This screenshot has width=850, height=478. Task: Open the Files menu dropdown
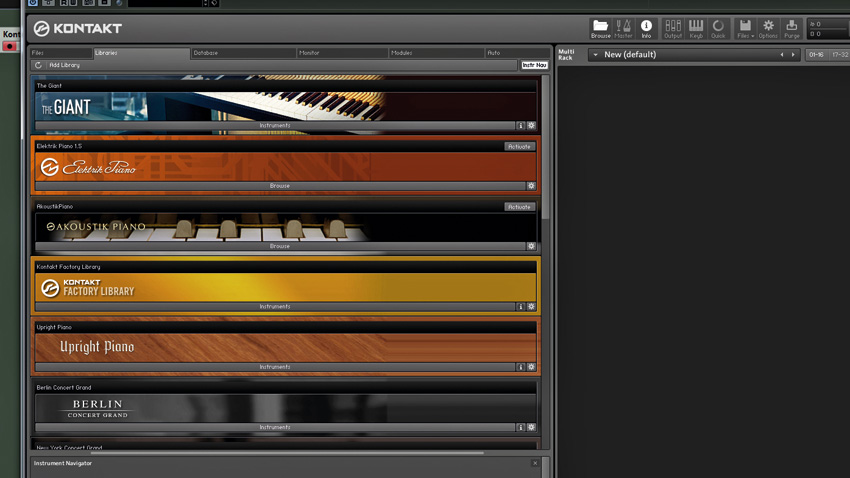pos(745,29)
